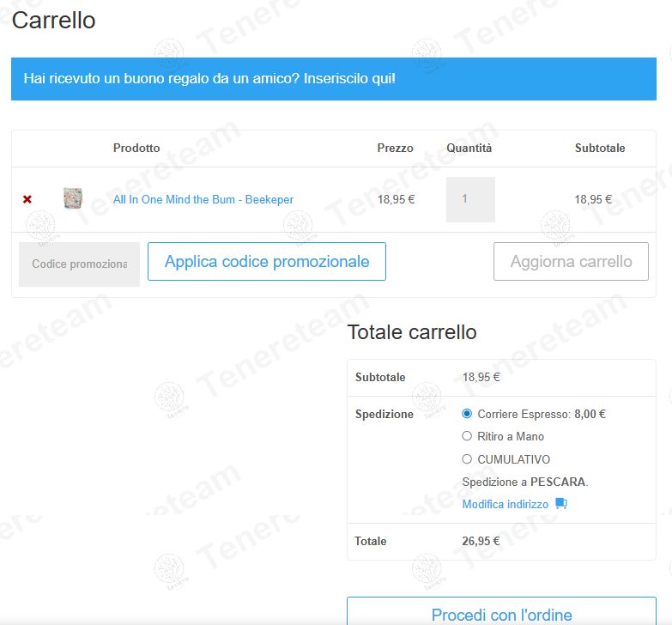The height and width of the screenshot is (625, 672).
Task: Click the Prezzo column header
Action: pos(395,148)
